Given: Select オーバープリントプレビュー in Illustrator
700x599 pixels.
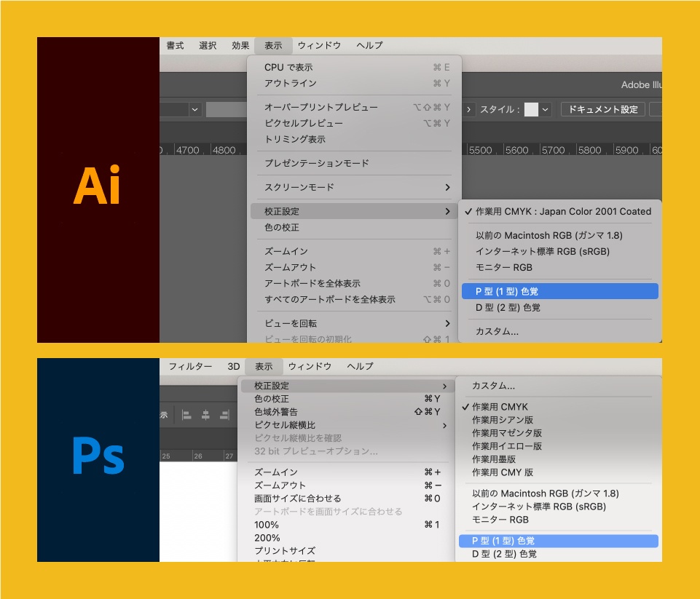Looking at the screenshot, I should (x=354, y=108).
